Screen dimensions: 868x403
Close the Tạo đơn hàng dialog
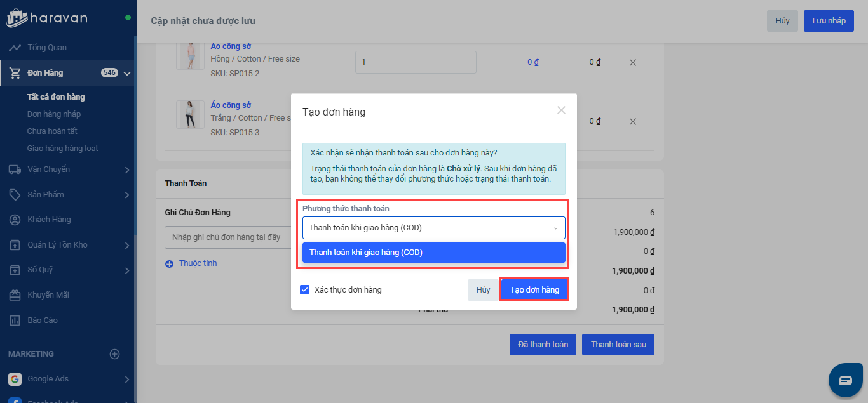[561, 110]
